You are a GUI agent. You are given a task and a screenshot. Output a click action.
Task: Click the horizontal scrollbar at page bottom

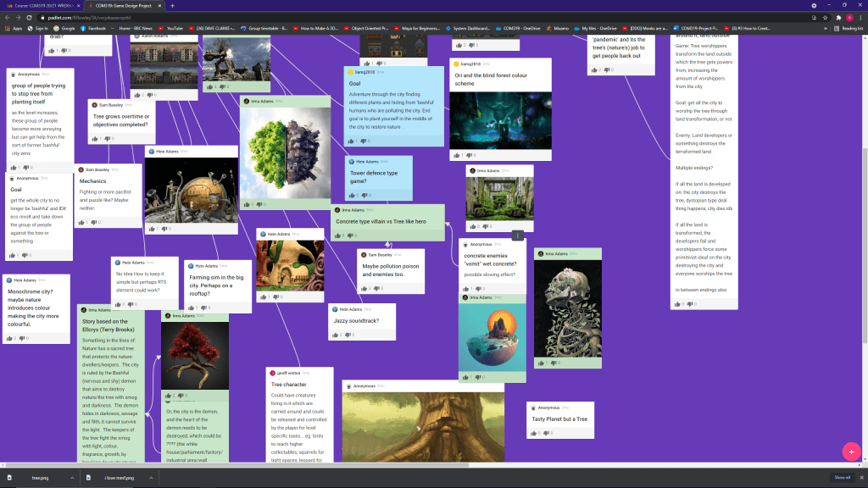424,466
